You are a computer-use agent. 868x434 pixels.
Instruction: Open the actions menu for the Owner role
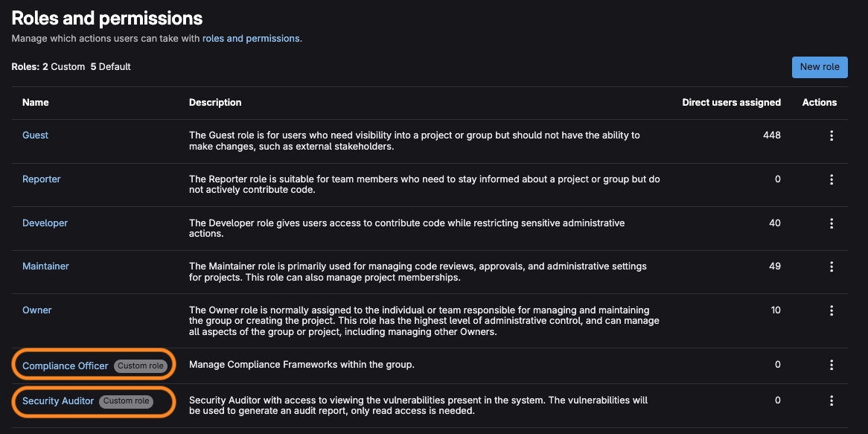(x=832, y=310)
